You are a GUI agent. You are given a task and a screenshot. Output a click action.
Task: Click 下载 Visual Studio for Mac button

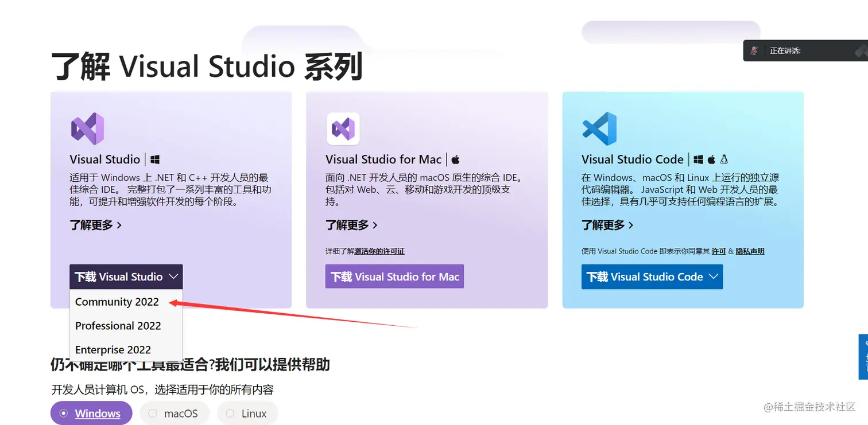(x=394, y=276)
